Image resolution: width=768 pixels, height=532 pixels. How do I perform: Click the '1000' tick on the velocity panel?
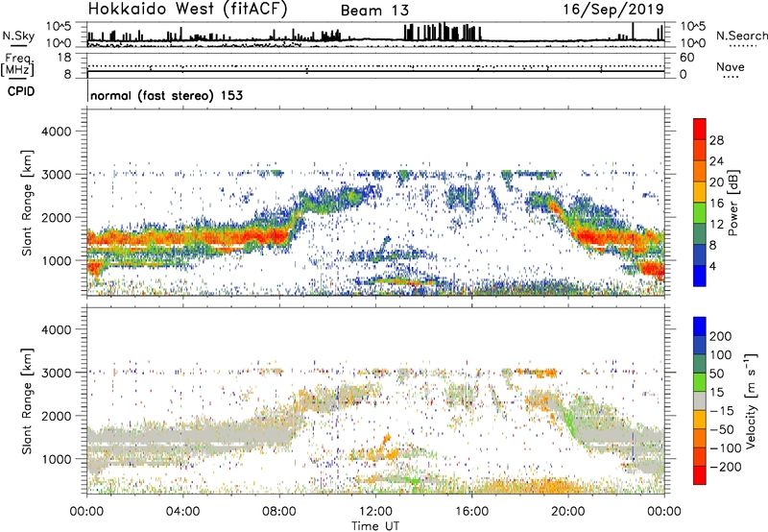coord(56,459)
